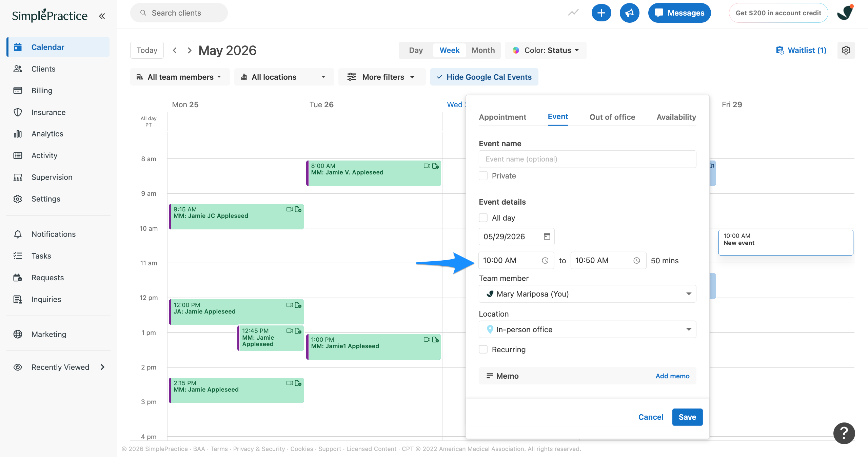Switch to Availability tab
The width and height of the screenshot is (868, 471).
pyautogui.click(x=676, y=117)
